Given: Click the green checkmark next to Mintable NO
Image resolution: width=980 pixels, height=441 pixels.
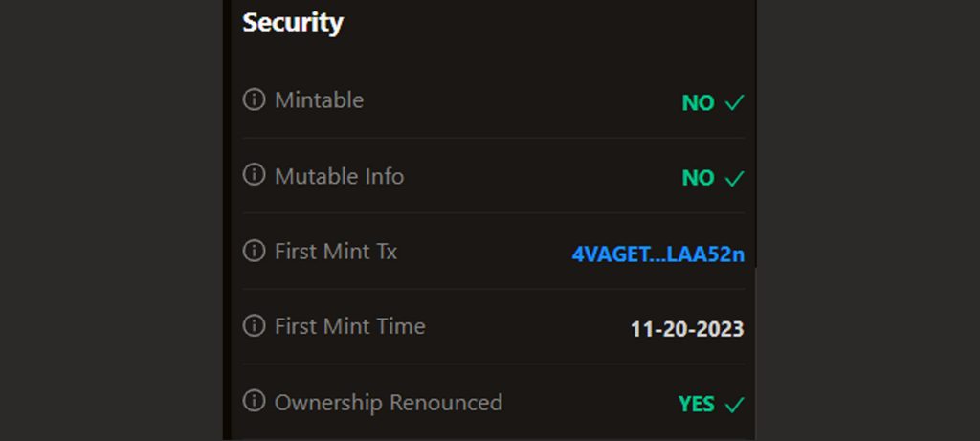Looking at the screenshot, I should 734,102.
